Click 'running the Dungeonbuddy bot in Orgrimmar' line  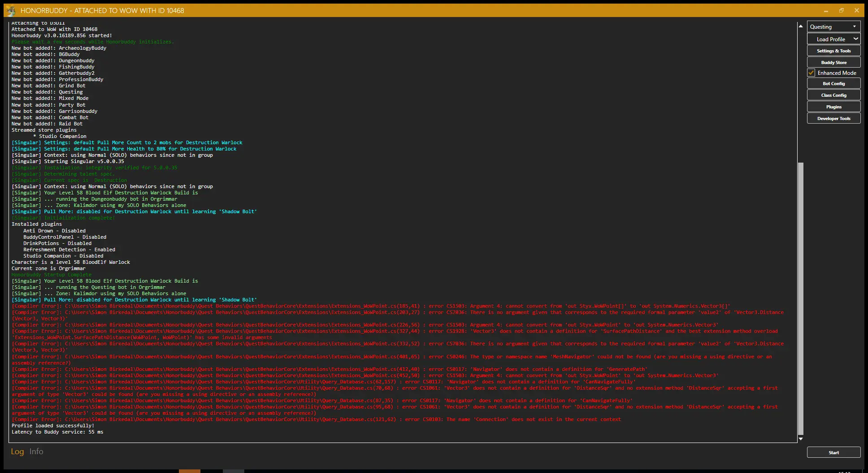(94, 199)
